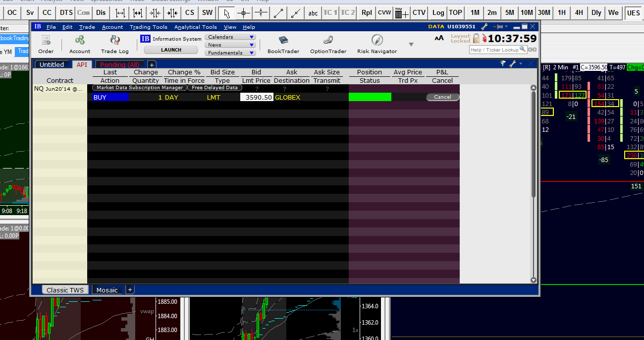
Task: Click the Order icon in TWS toolbar
Action: tap(46, 40)
